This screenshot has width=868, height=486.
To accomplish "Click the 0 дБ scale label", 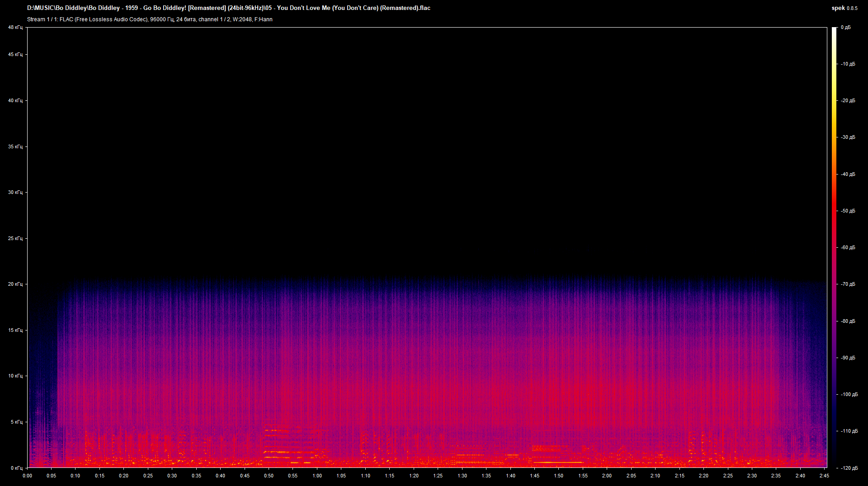I will tap(845, 28).
